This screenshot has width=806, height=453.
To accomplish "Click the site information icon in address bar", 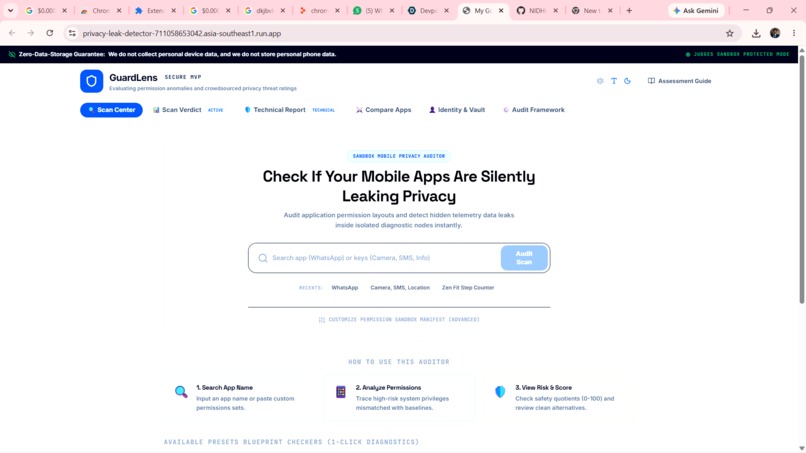I will 72,33.
